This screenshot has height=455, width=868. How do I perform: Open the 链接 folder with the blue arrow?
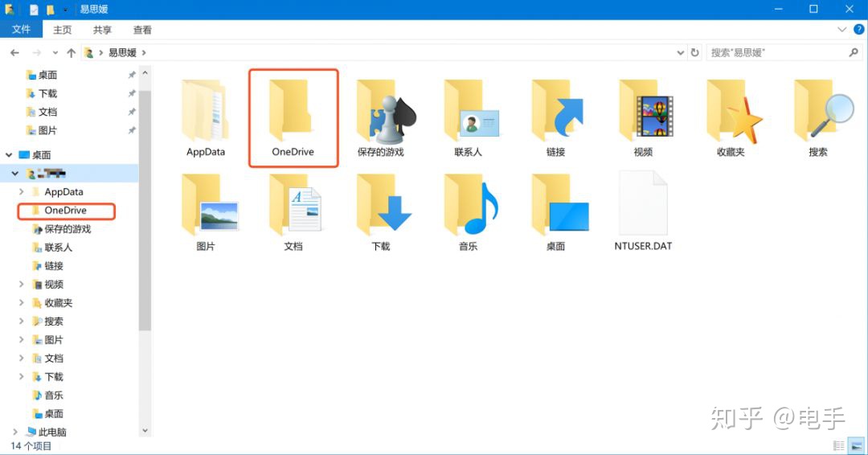(558, 109)
